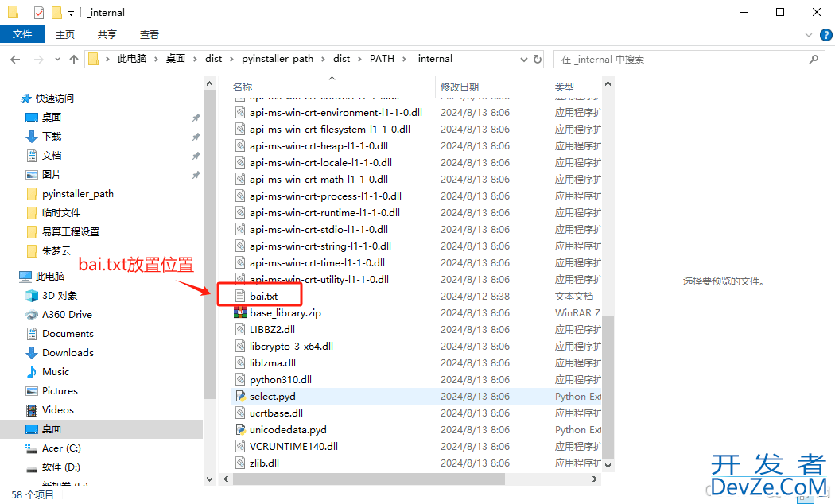835x504 pixels.
Task: Click the Back navigation arrow
Action: click(x=15, y=60)
